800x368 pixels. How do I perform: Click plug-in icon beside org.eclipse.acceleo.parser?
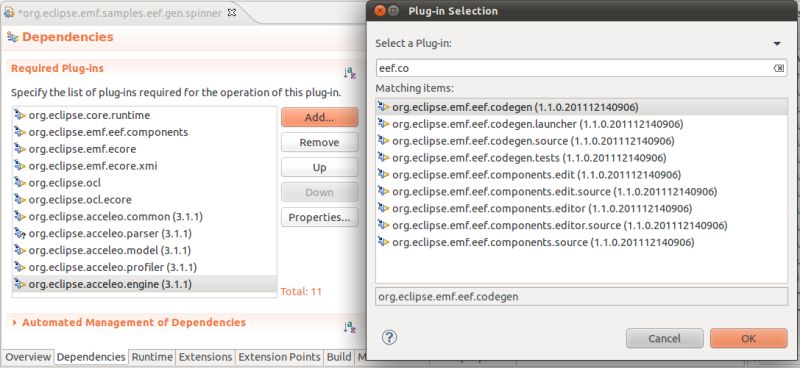[20, 234]
